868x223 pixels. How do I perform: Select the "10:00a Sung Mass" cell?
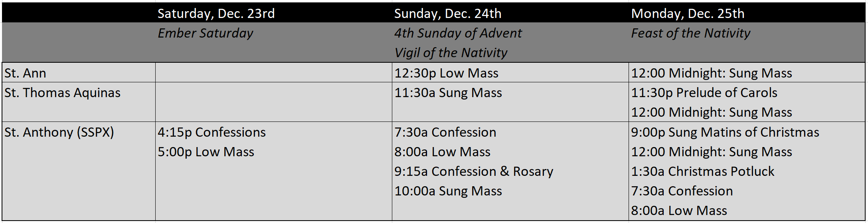click(x=448, y=191)
